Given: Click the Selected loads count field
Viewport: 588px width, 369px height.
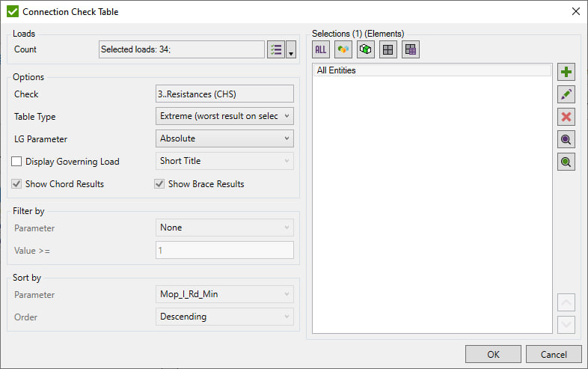Looking at the screenshot, I should [182, 49].
